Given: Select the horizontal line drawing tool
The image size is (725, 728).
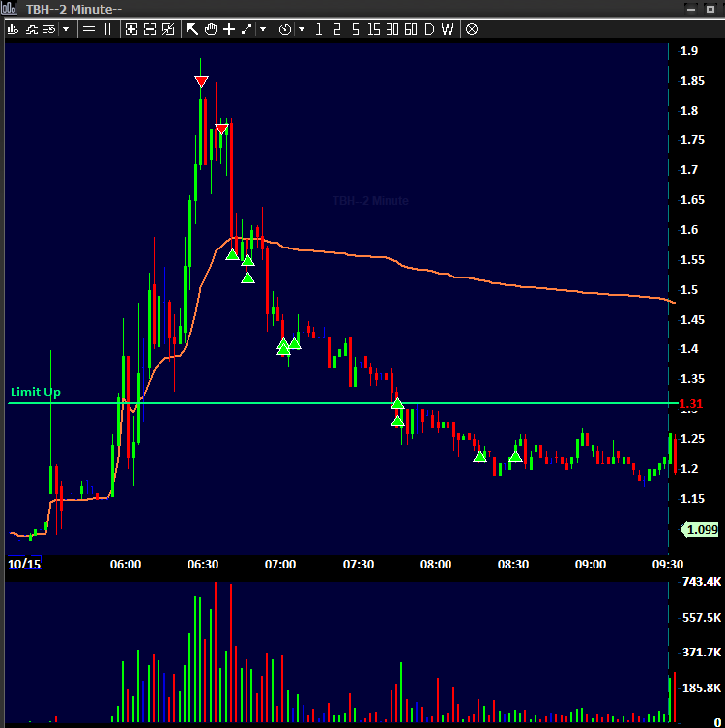Looking at the screenshot, I should (89, 30).
